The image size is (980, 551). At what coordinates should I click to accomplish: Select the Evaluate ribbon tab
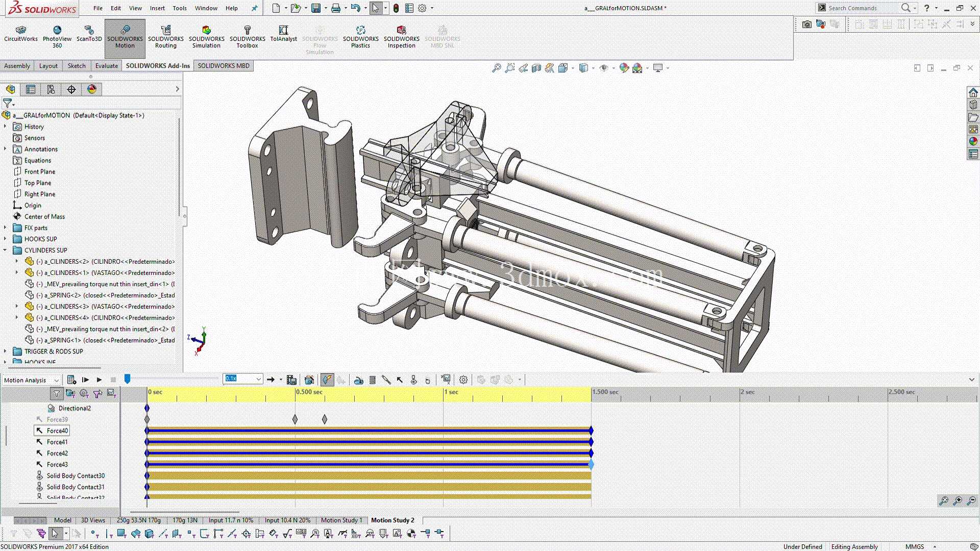pos(107,66)
